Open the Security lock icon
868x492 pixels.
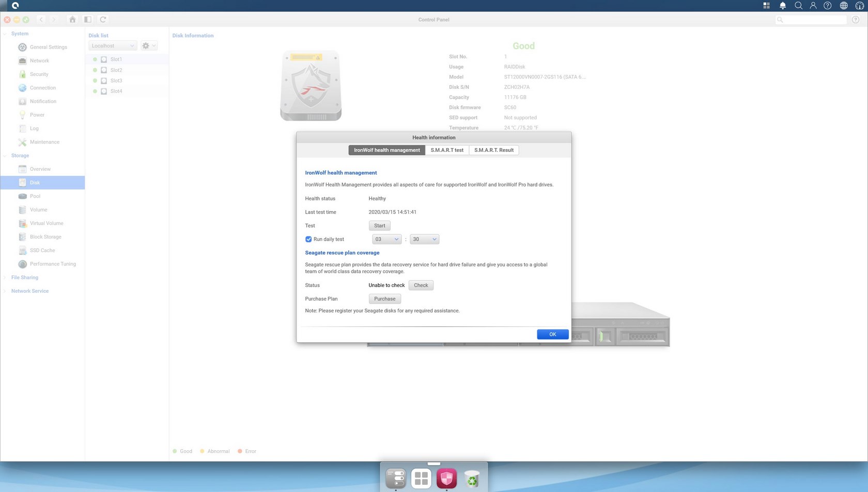point(22,74)
